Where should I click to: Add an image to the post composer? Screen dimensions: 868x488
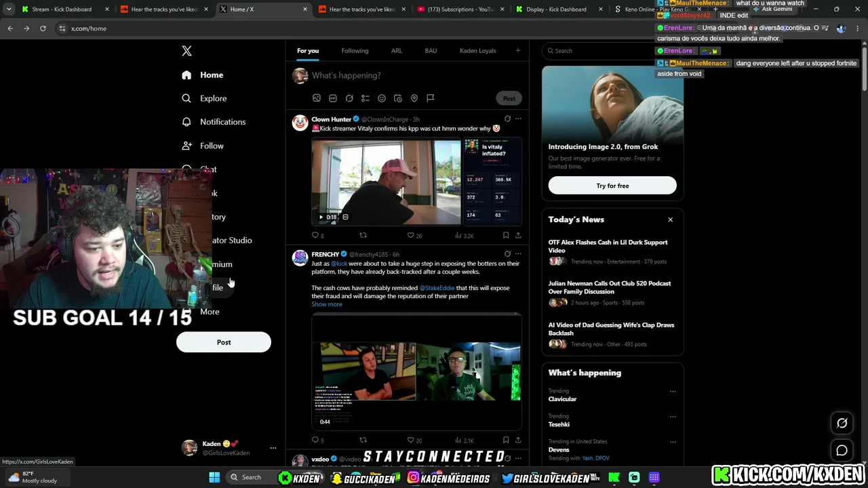pyautogui.click(x=317, y=98)
